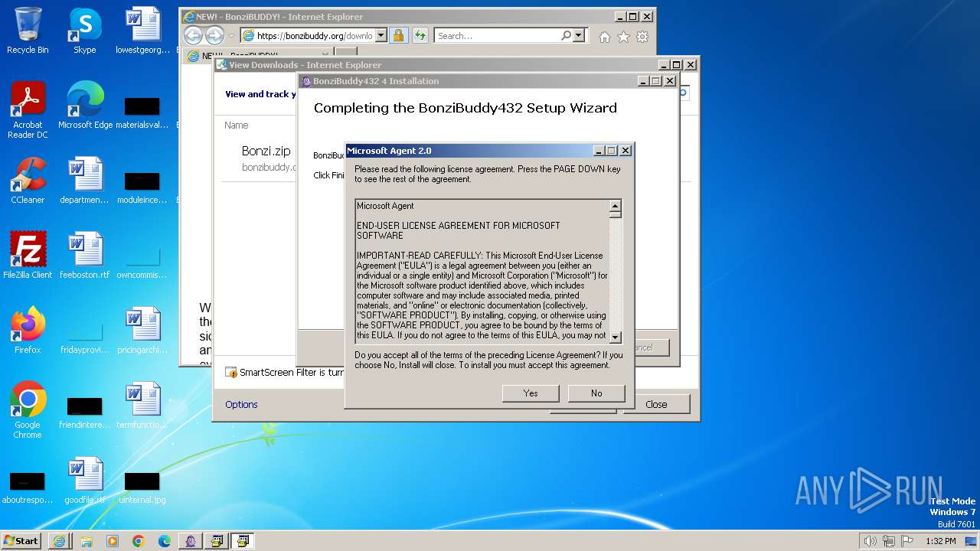Click the Name column header in View Downloads
The height and width of the screenshot is (551, 980).
point(237,125)
